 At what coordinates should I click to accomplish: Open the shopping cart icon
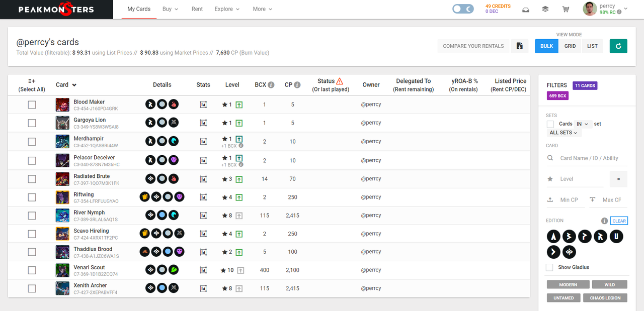566,9
